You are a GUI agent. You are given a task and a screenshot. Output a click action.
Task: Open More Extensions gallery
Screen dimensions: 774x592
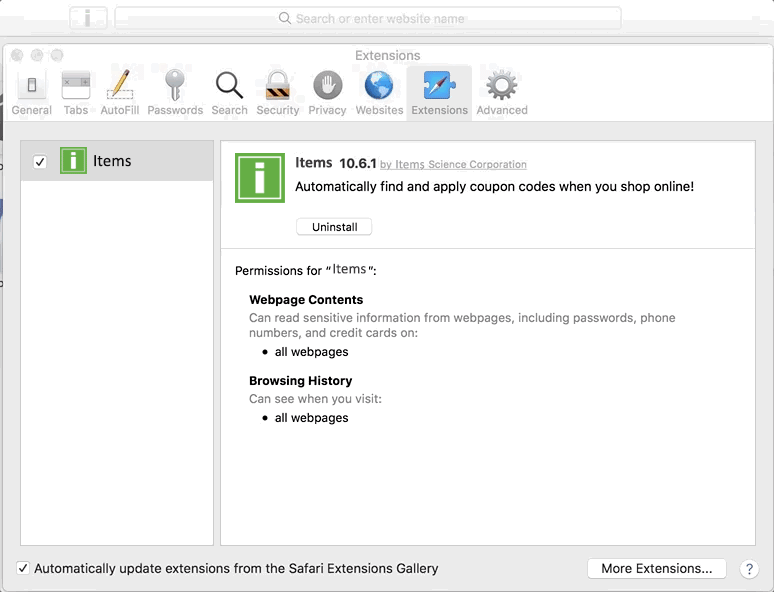point(657,568)
